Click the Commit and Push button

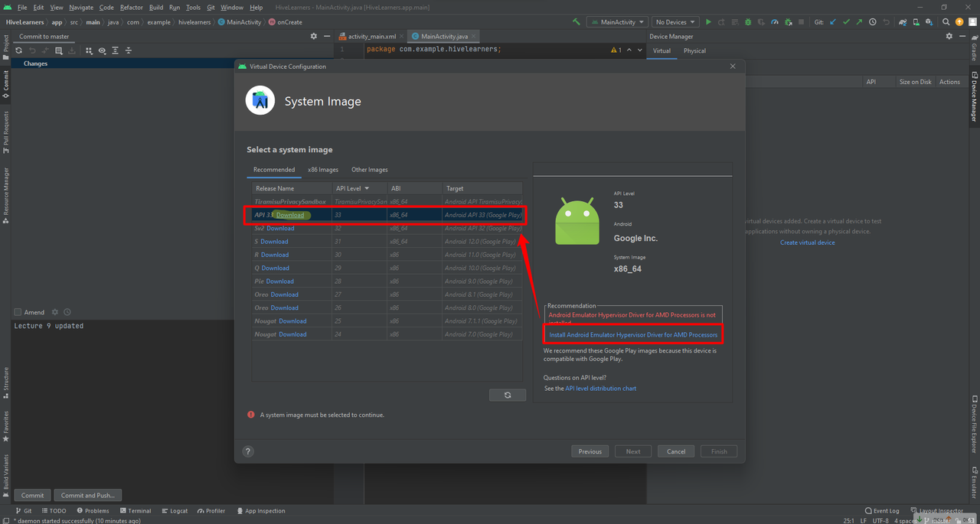click(x=88, y=495)
